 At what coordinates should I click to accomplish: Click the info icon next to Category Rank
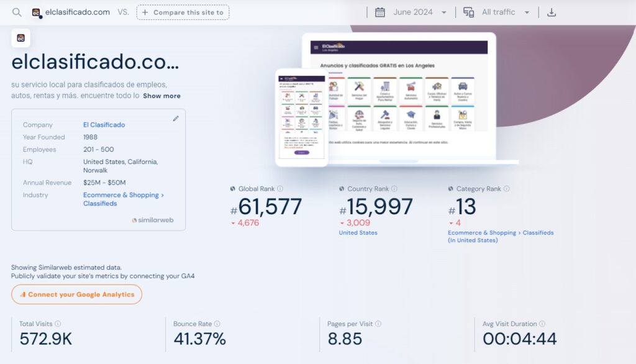pos(507,189)
